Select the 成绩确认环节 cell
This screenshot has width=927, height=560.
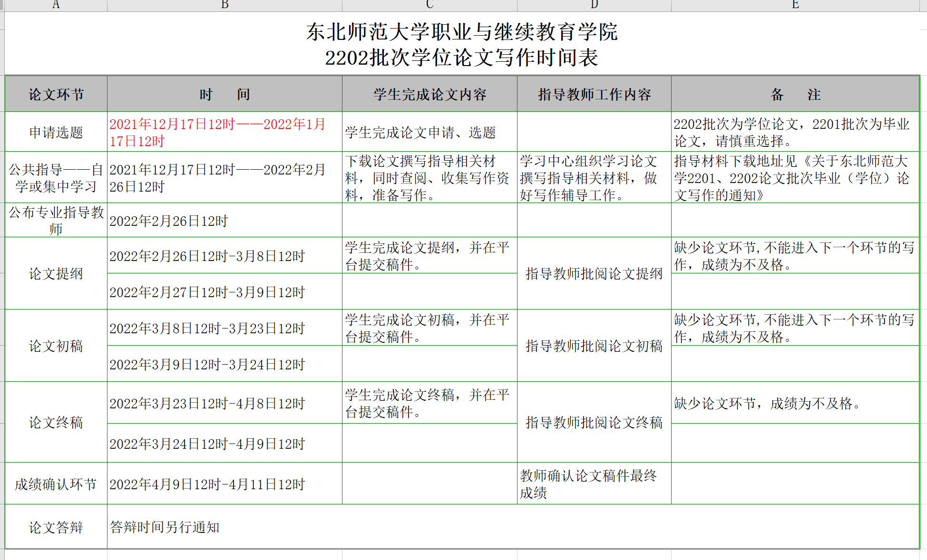click(x=56, y=483)
